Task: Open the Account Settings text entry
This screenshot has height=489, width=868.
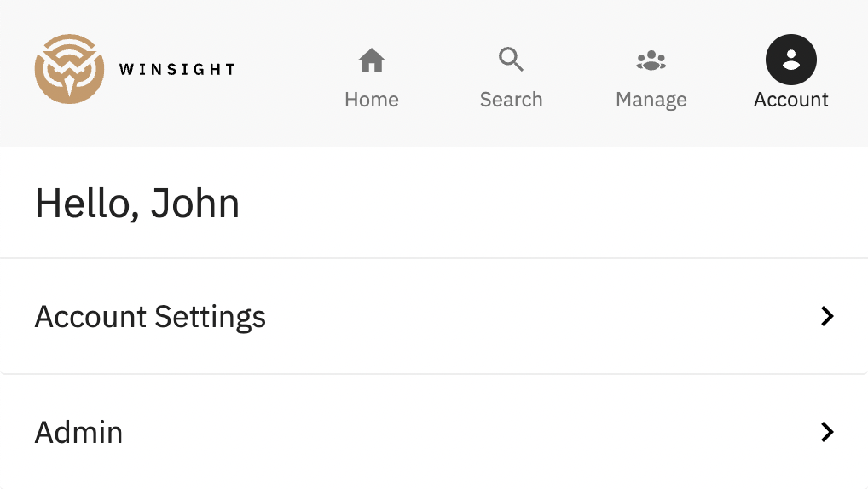Action: pyautogui.click(x=150, y=318)
